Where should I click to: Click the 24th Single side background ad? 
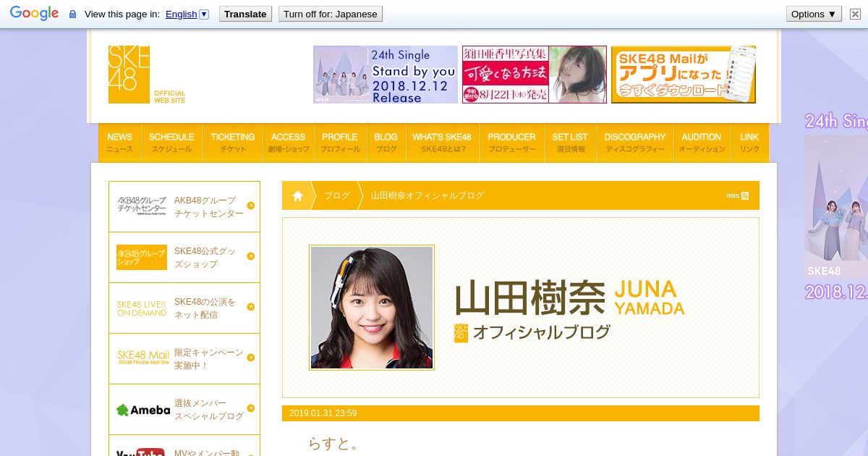click(835, 206)
